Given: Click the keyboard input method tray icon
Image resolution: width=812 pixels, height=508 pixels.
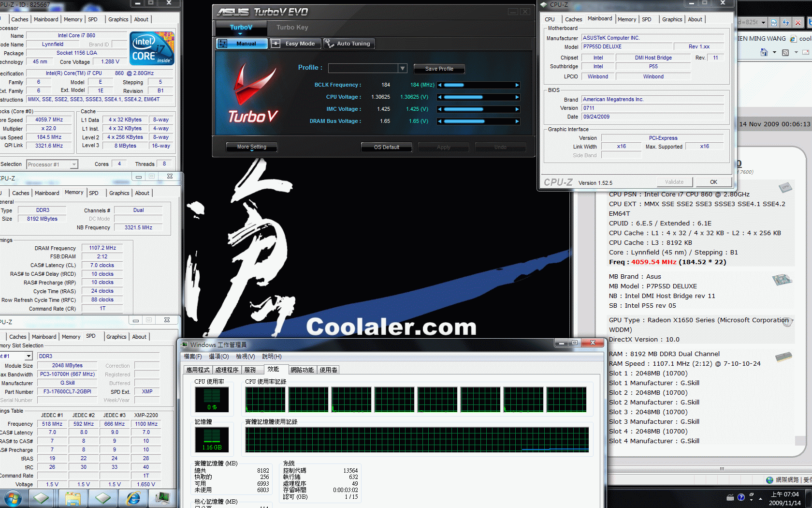Looking at the screenshot, I should (730, 497).
